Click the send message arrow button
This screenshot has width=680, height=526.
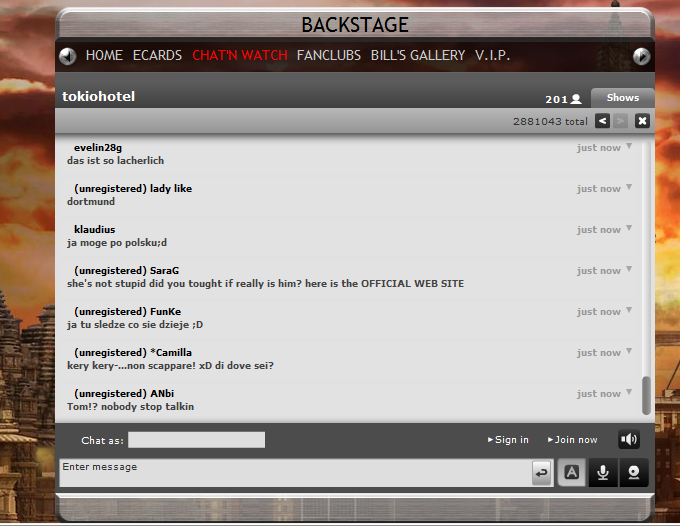[x=541, y=473]
